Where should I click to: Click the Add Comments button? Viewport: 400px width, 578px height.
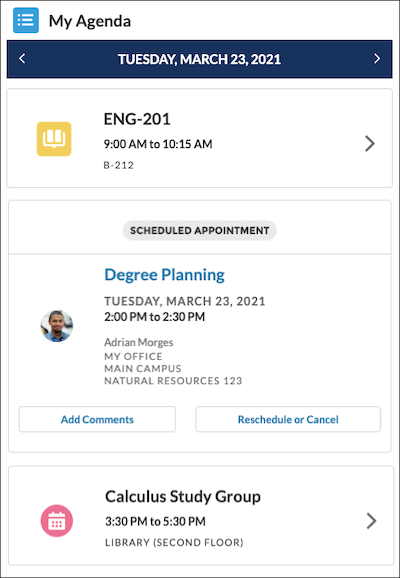pyautogui.click(x=97, y=419)
